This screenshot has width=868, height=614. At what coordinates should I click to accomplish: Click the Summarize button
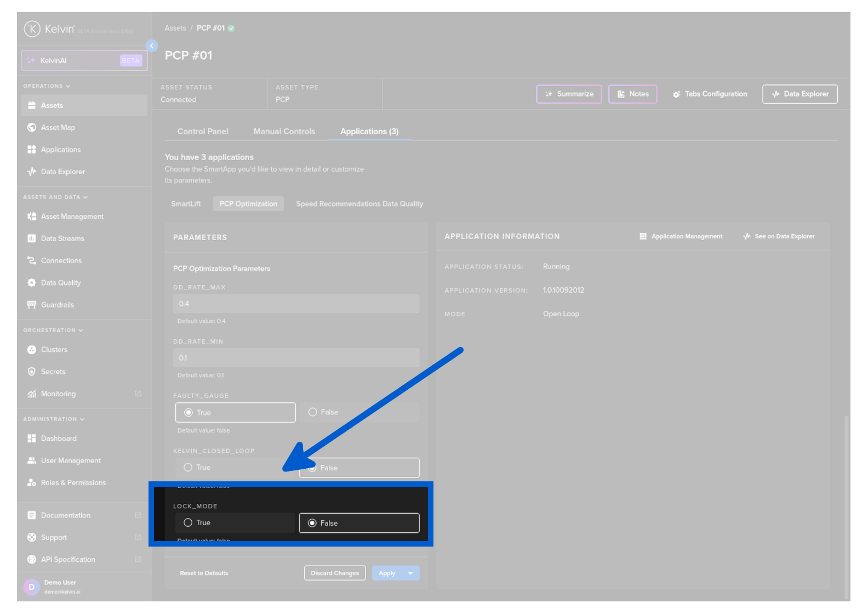[569, 94]
